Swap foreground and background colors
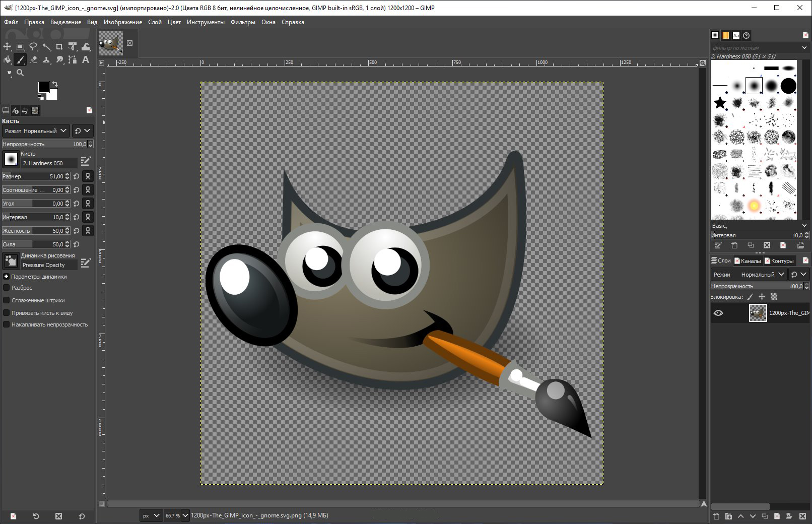The height and width of the screenshot is (524, 812). point(55,84)
